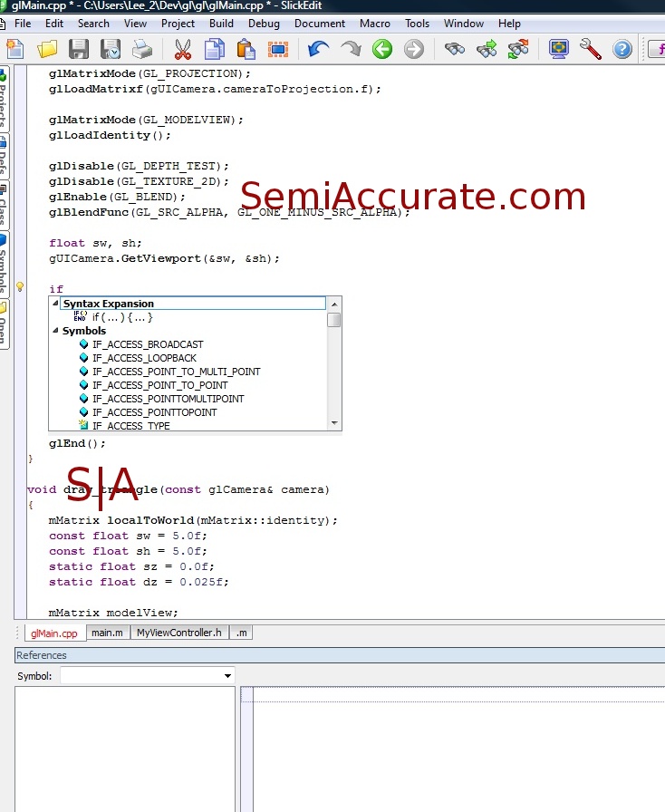Open the Projects side panel tab
Viewport: 665px width, 812px height.
[x=4, y=100]
